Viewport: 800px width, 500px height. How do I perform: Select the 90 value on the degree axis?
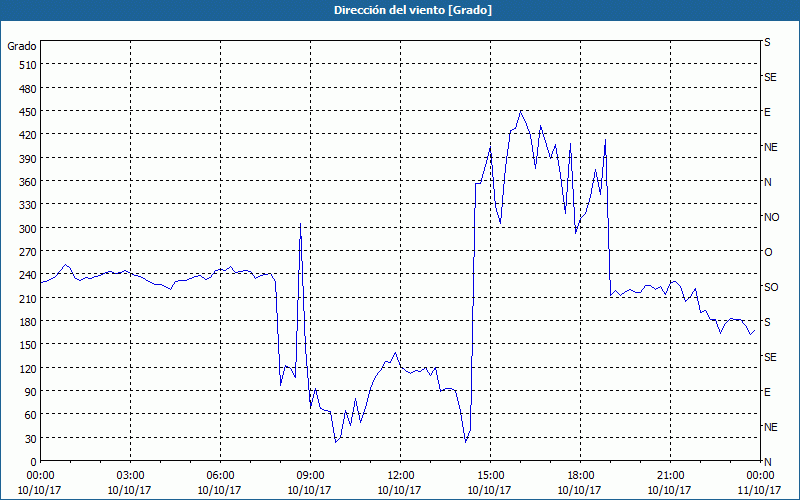(x=31, y=392)
